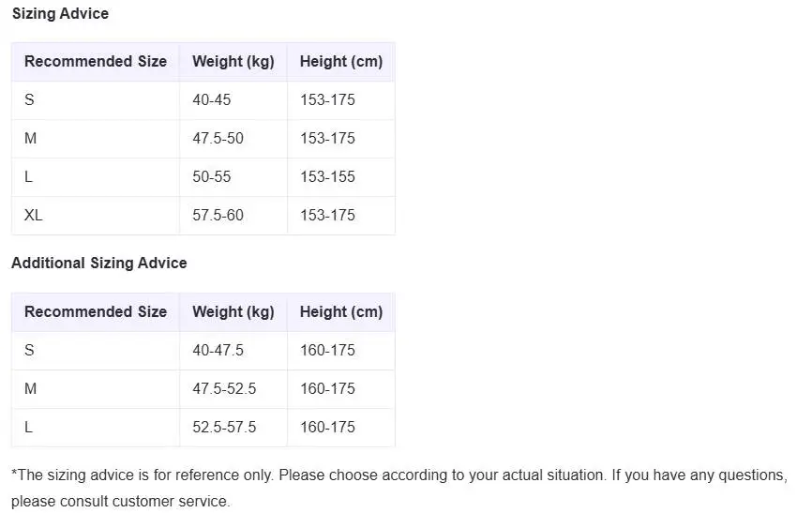Select the XL size cell
This screenshot has width=812, height=528.
tap(34, 215)
